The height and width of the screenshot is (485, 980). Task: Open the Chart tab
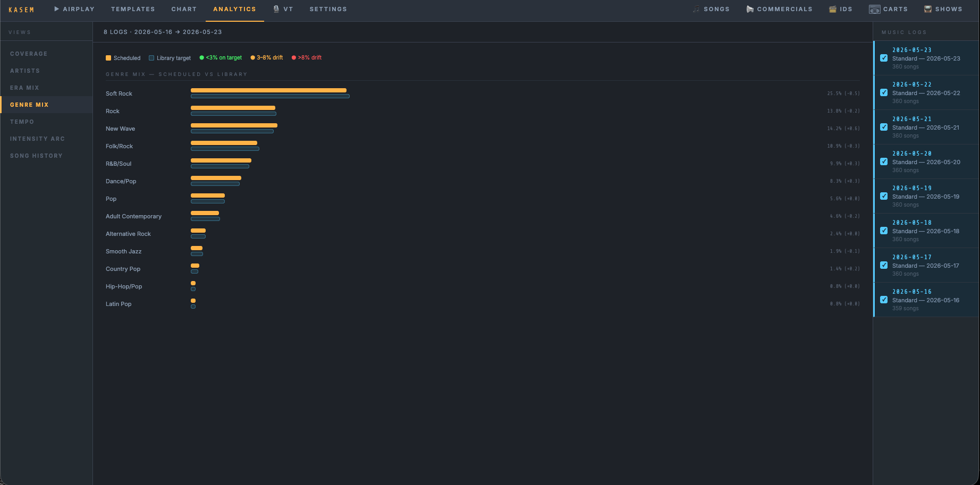pos(184,9)
